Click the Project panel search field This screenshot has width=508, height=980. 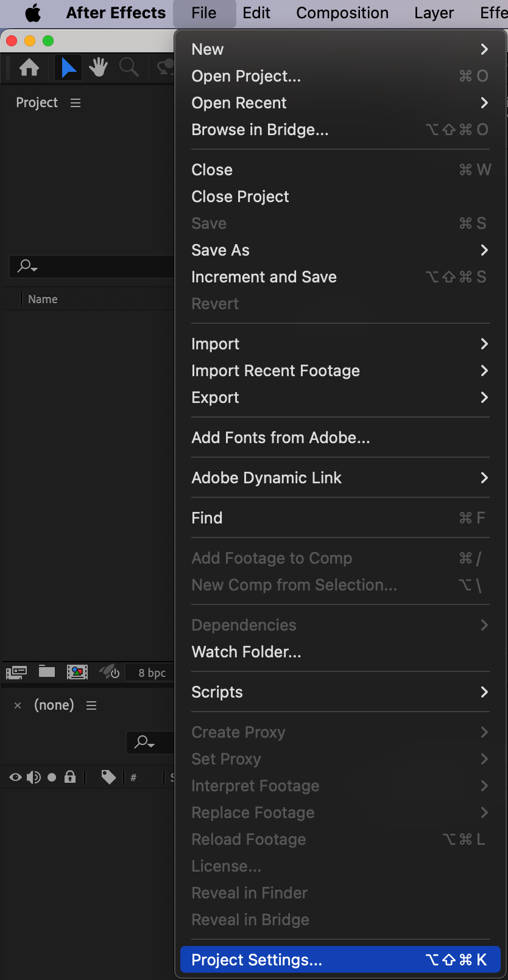pos(91,266)
